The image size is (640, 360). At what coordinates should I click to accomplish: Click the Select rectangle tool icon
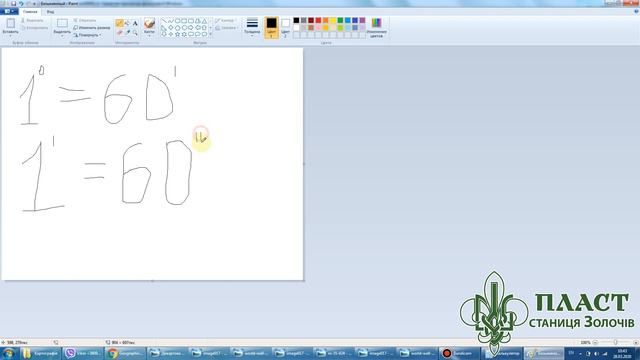[62, 23]
